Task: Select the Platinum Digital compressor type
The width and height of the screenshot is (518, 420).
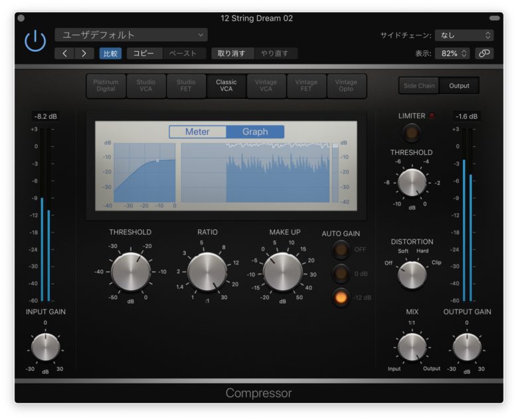Action: (x=106, y=86)
